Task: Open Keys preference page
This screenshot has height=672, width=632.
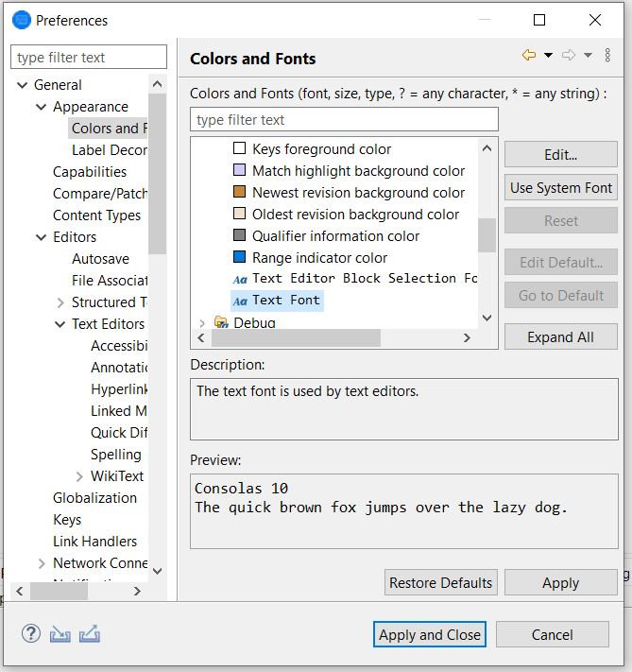Action: pyautogui.click(x=67, y=520)
